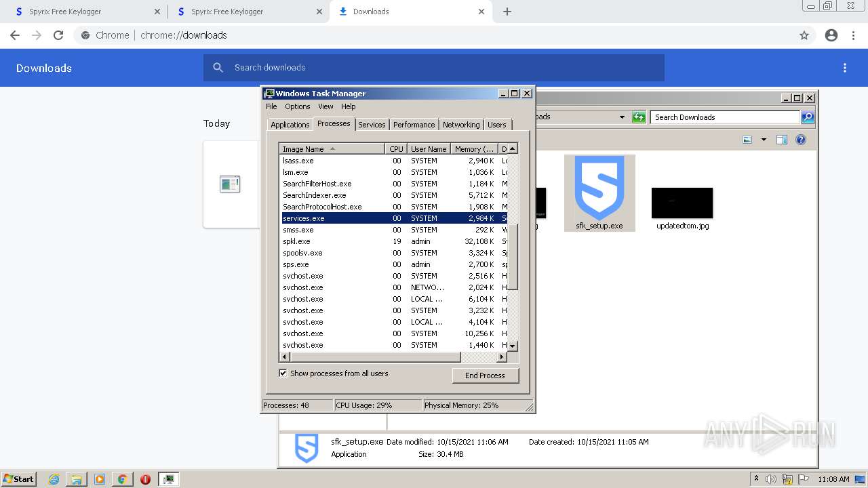Image resolution: width=868 pixels, height=488 pixels.
Task: Close the Downloads tab
Action: coord(481,12)
